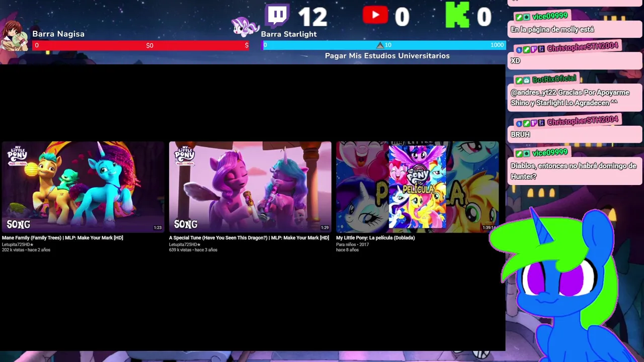The width and height of the screenshot is (644, 362).
Task: Click '639 k vistas • hace 3 años' text
Action: [x=193, y=250]
